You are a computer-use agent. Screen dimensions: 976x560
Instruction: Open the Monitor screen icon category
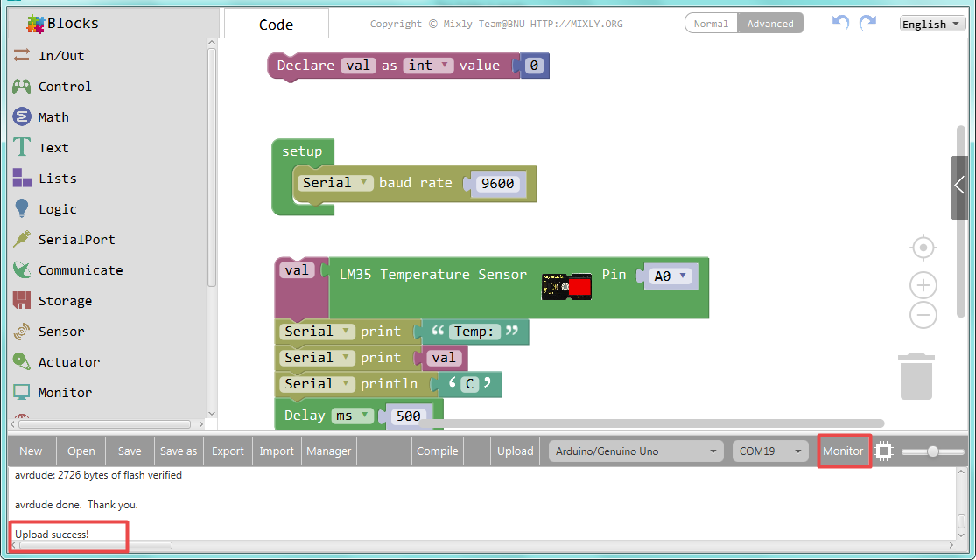pyautogui.click(x=22, y=392)
